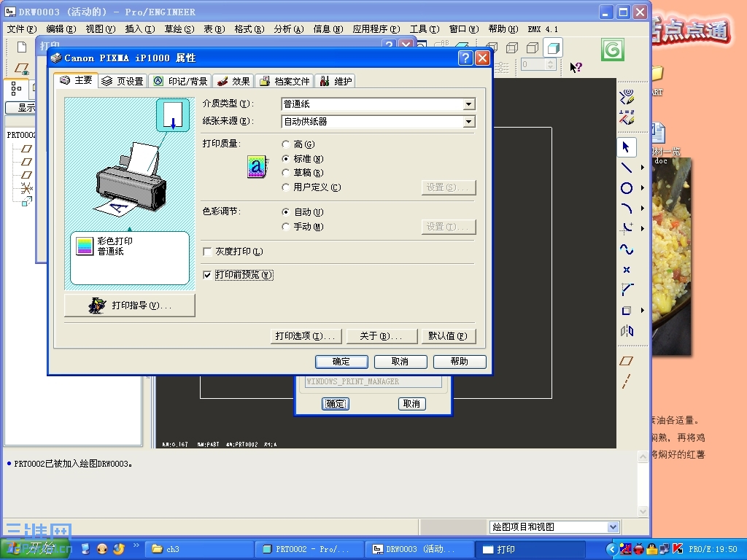Choose the Arc sketch tool
The width and height of the screenshot is (747, 560).
tap(626, 208)
